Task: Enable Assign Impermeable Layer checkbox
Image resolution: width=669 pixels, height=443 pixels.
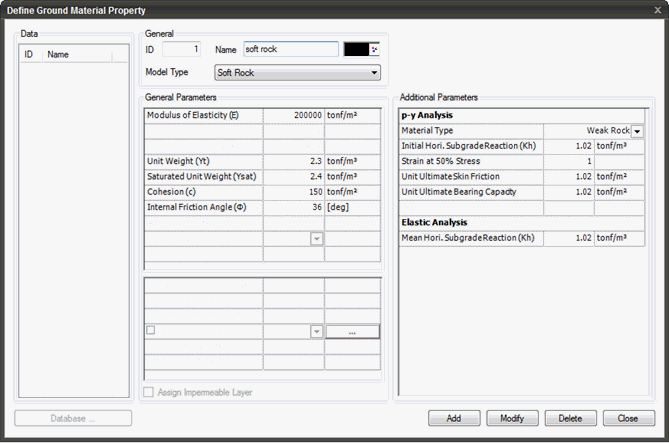Action: point(148,392)
